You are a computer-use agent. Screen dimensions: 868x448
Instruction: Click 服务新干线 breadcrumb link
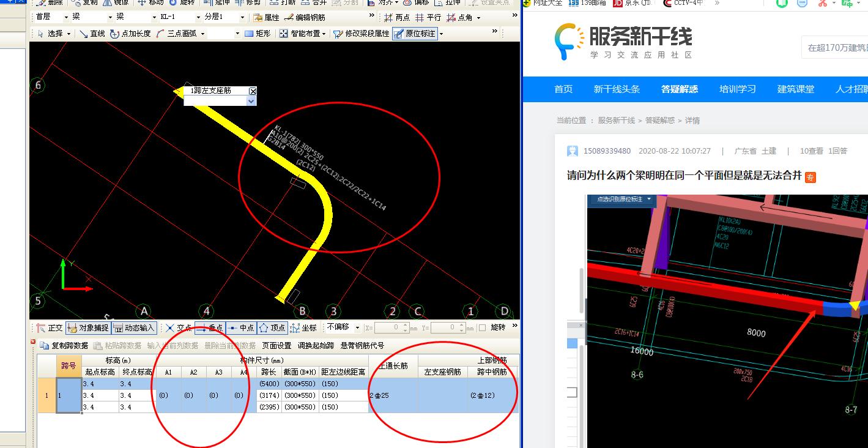616,121
